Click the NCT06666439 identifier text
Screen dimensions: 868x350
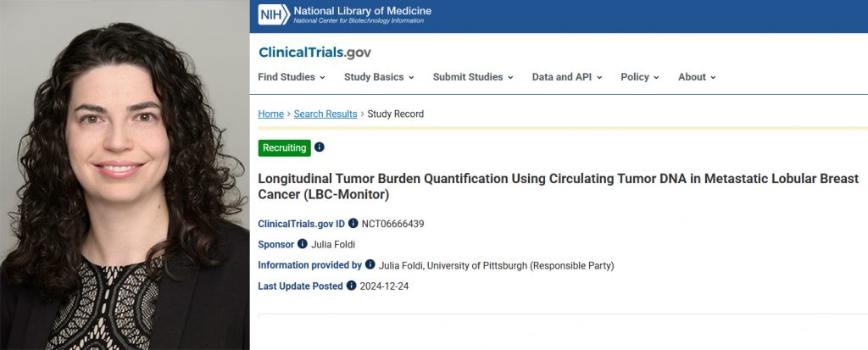click(x=392, y=224)
